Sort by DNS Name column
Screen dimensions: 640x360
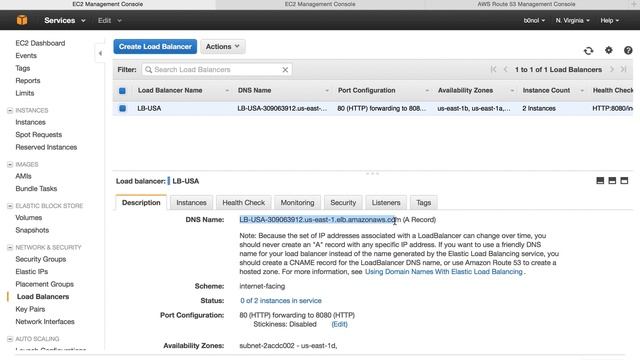254,90
